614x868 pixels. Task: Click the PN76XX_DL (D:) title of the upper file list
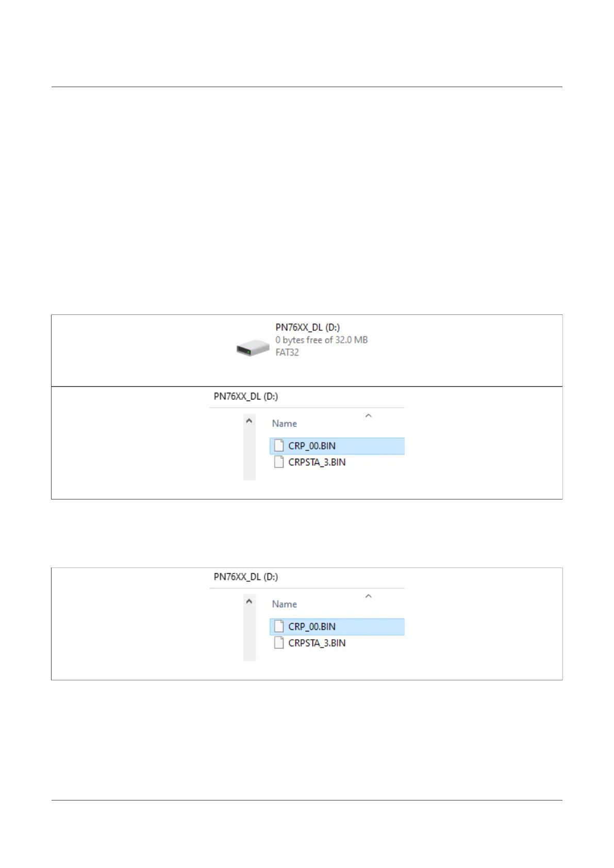(246, 396)
